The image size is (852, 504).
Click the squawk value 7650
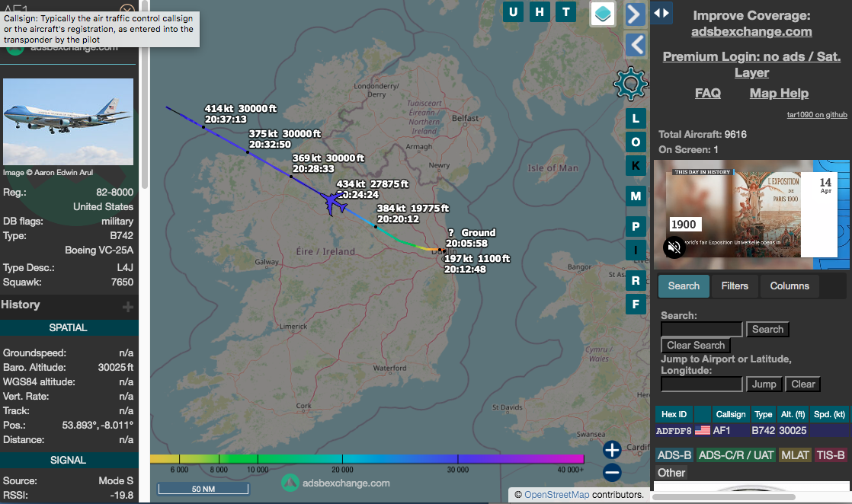coord(122,282)
